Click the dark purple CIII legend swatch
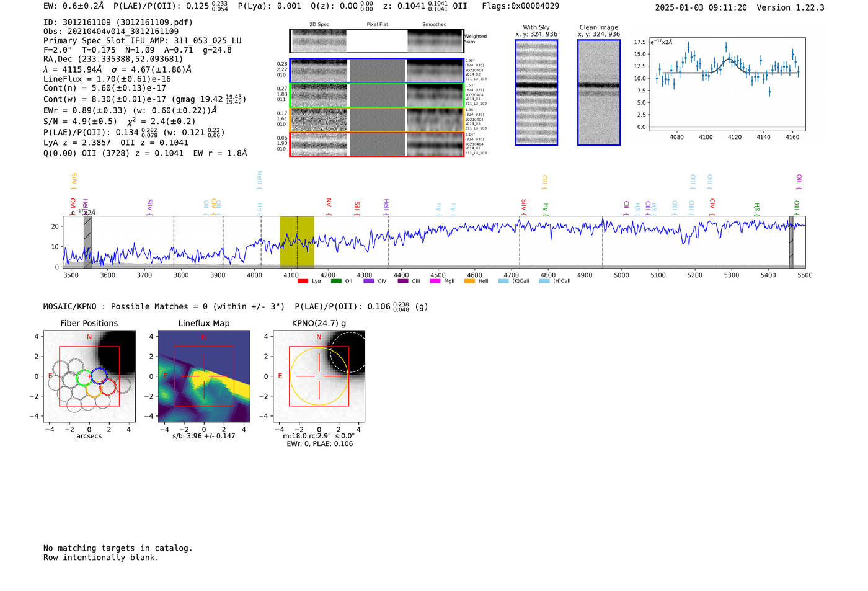Image resolution: width=868 pixels, height=591 pixels. pos(403,282)
